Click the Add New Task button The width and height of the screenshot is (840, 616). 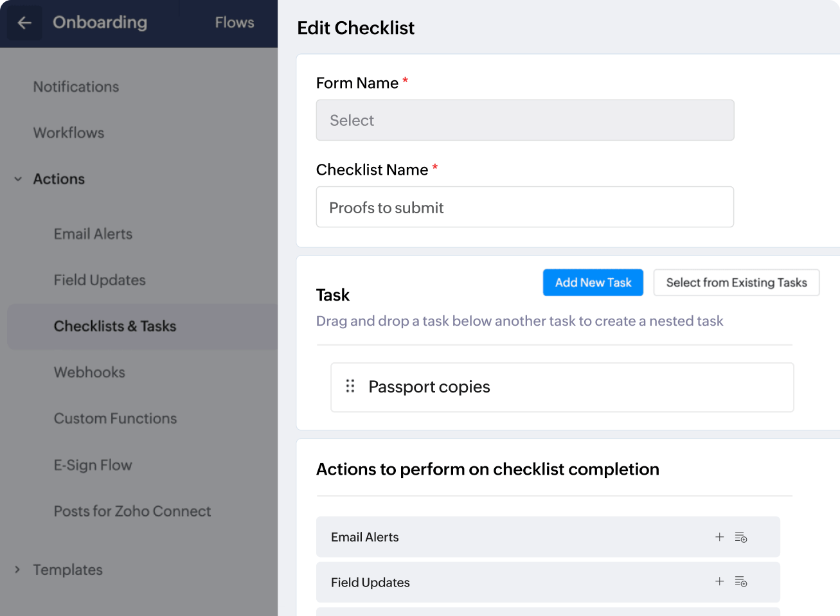(x=593, y=283)
